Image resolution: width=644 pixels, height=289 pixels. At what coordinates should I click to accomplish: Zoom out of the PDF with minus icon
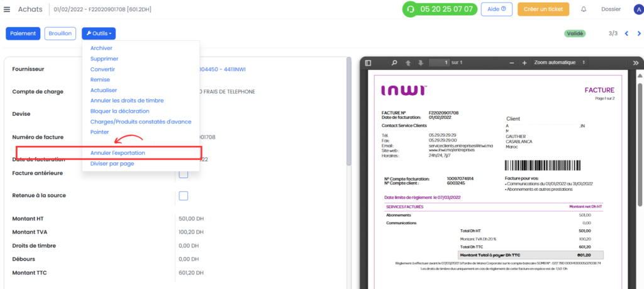point(512,63)
